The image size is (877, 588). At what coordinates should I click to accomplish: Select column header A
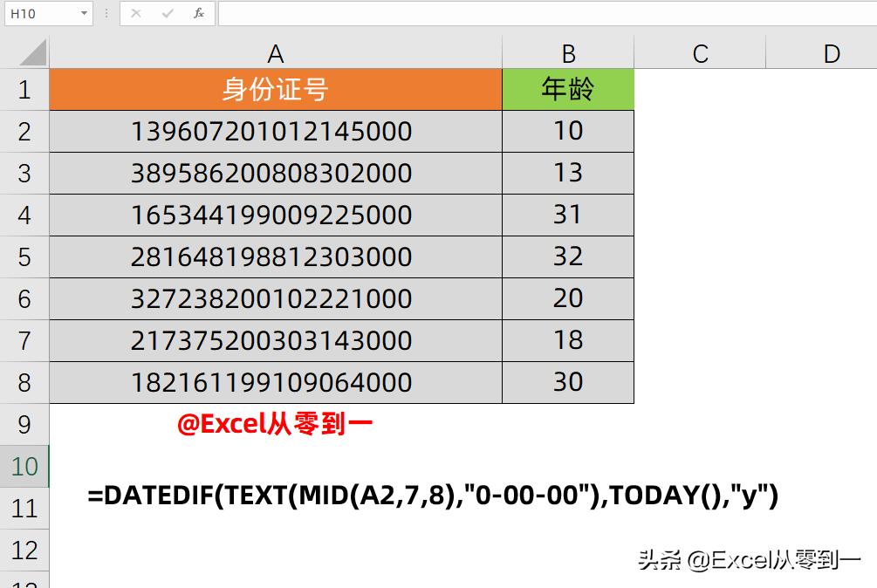tap(276, 53)
